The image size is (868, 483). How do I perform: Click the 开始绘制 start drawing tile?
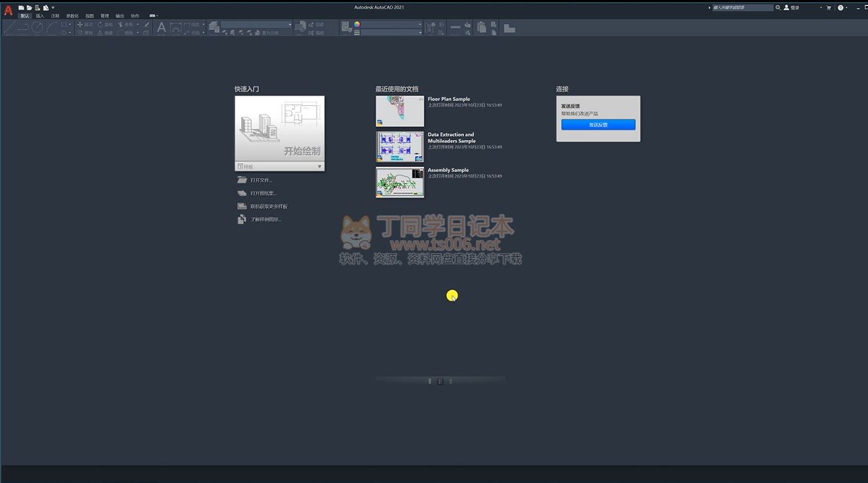[280, 128]
